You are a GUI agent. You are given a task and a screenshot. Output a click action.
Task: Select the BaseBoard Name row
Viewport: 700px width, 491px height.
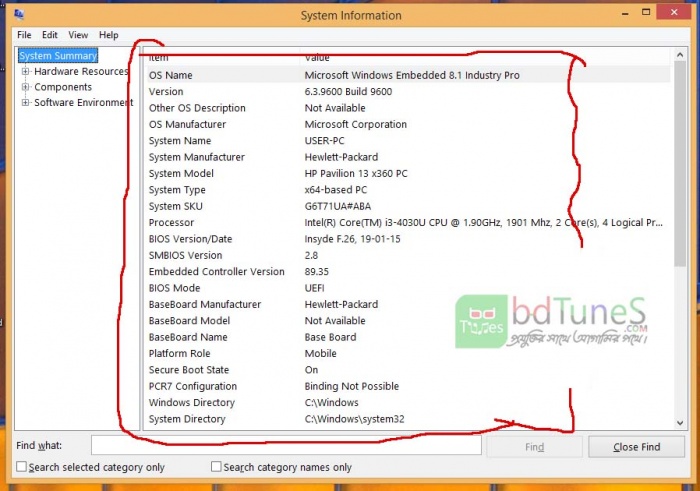click(x=407, y=337)
